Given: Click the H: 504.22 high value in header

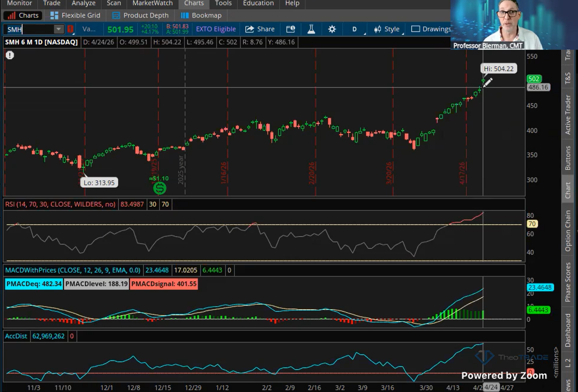Looking at the screenshot, I should [167, 42].
